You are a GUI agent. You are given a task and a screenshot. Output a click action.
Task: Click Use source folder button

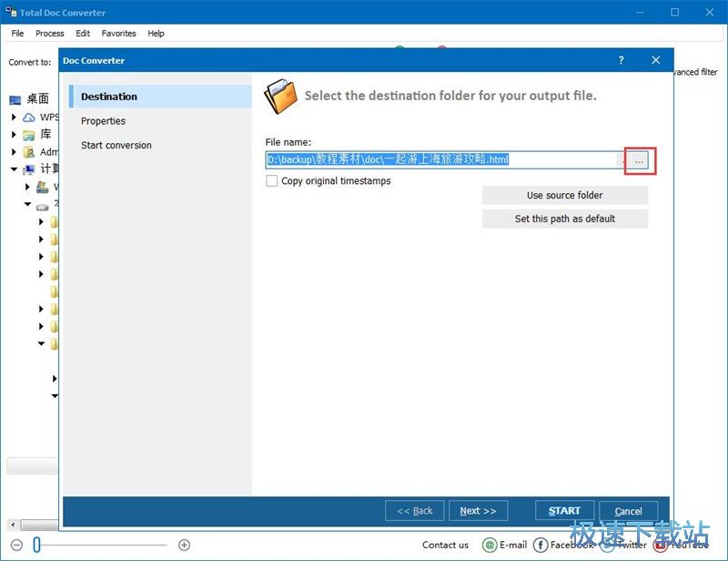(564, 195)
